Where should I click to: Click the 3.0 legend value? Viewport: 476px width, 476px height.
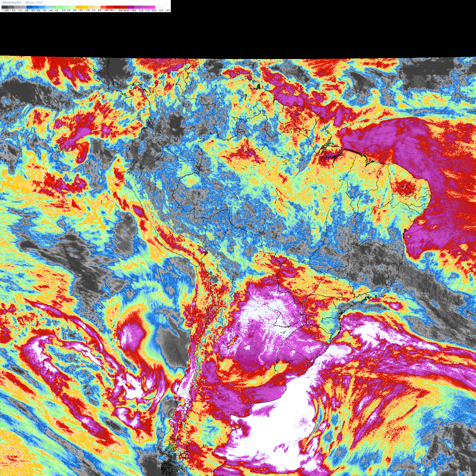click(x=38, y=10)
